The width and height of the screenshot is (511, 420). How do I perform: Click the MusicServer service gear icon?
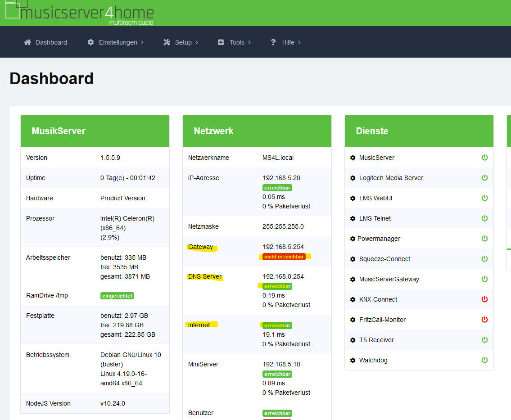pyautogui.click(x=353, y=158)
